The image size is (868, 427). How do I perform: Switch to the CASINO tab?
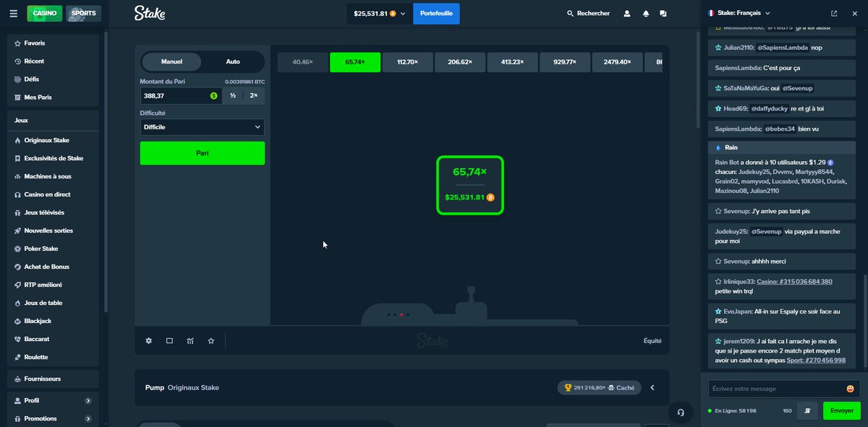(45, 13)
